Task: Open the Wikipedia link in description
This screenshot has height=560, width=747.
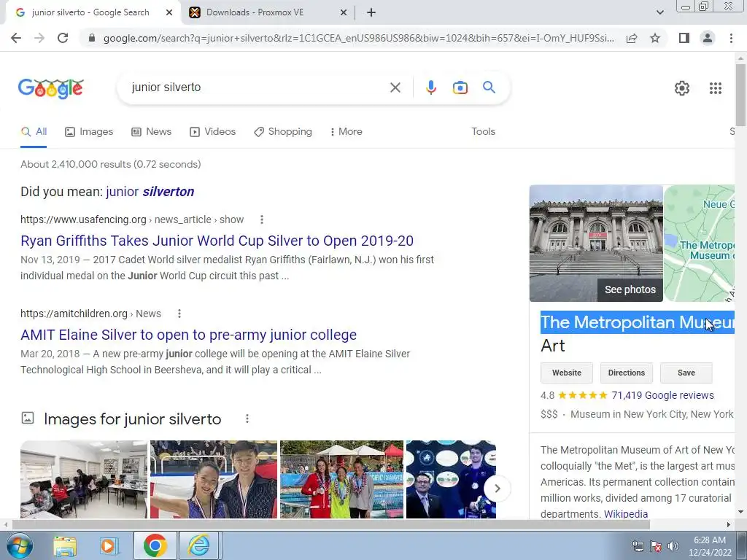Action: click(625, 514)
